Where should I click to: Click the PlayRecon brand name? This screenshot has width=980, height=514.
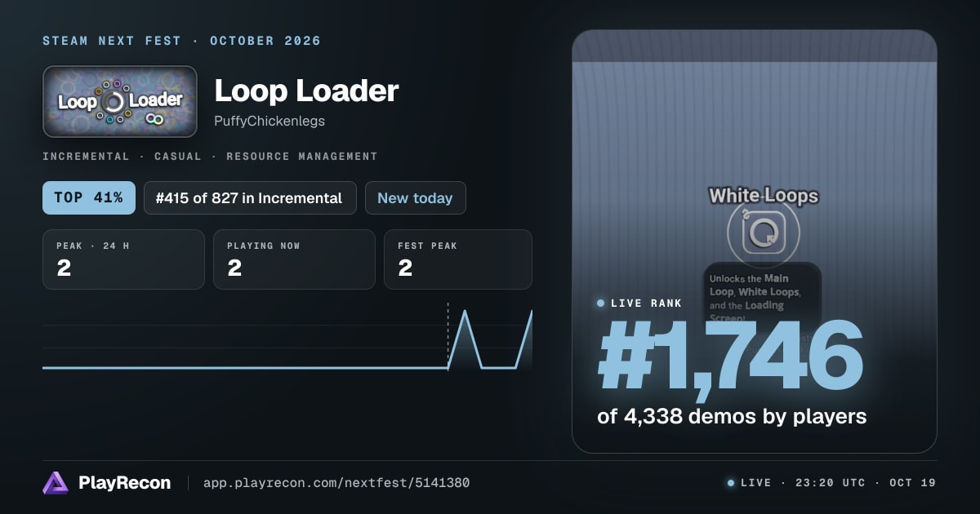(x=124, y=483)
